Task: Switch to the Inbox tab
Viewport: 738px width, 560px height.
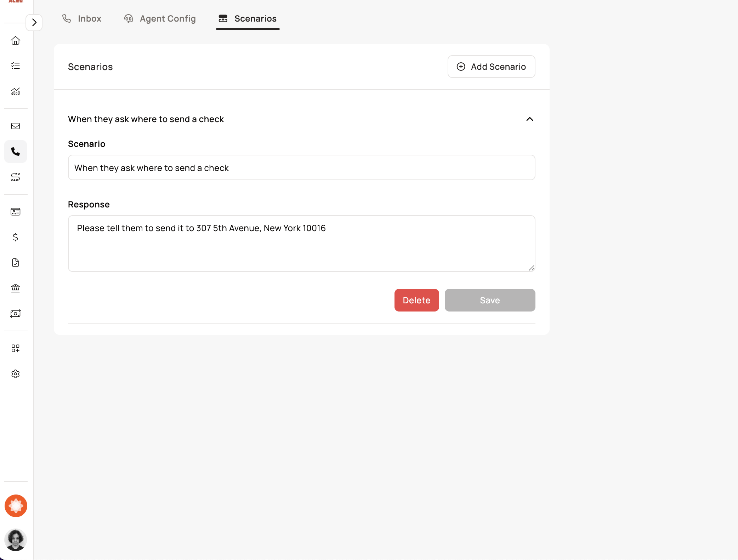Action: tap(82, 19)
